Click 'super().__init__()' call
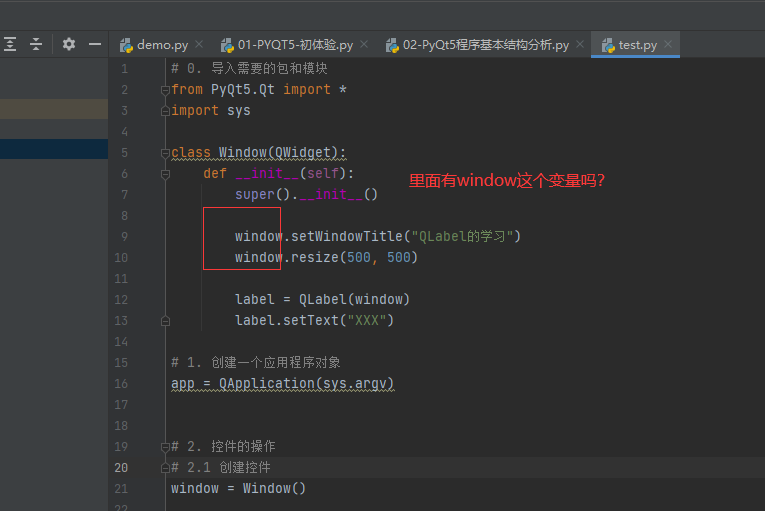765x511 pixels. click(x=306, y=195)
